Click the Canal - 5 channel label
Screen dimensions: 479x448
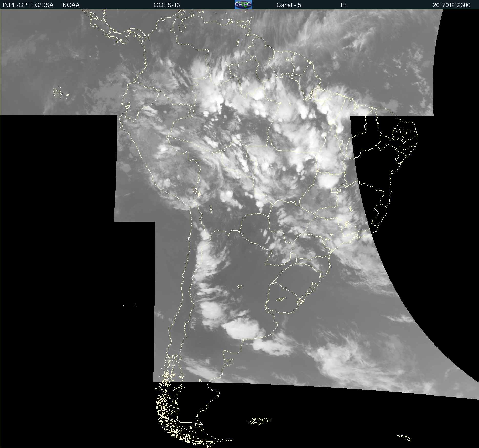click(289, 5)
